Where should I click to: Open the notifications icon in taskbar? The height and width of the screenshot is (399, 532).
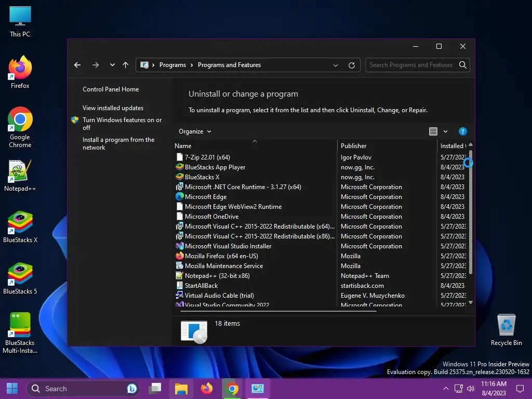520,389
